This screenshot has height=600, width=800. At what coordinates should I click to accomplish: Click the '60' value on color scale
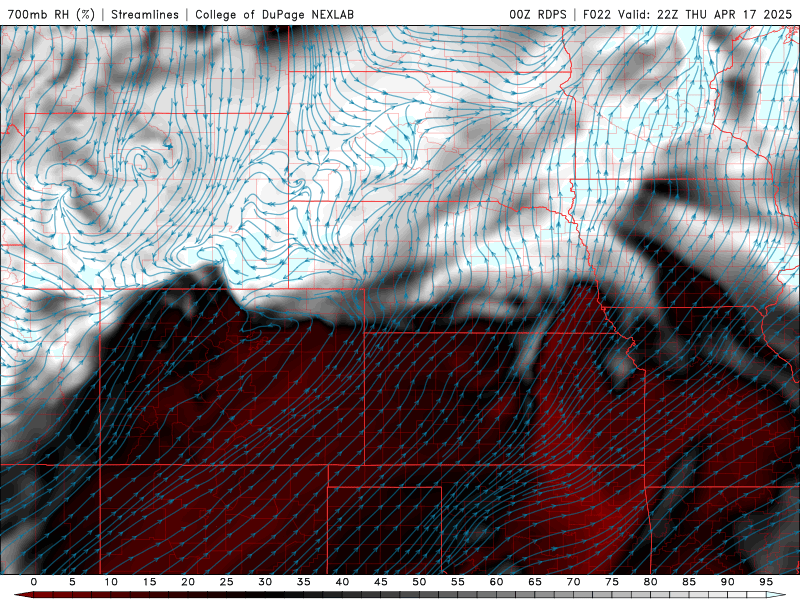coord(496,582)
